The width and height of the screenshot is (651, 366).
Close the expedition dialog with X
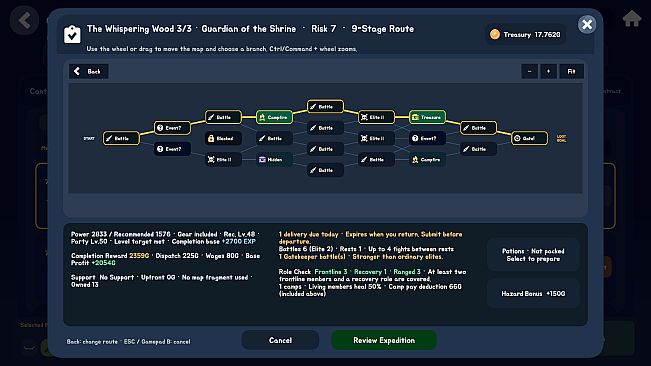[x=587, y=24]
